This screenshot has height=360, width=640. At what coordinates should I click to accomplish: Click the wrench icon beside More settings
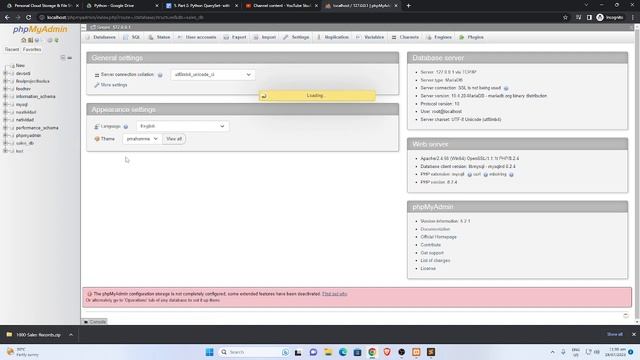coord(97,85)
